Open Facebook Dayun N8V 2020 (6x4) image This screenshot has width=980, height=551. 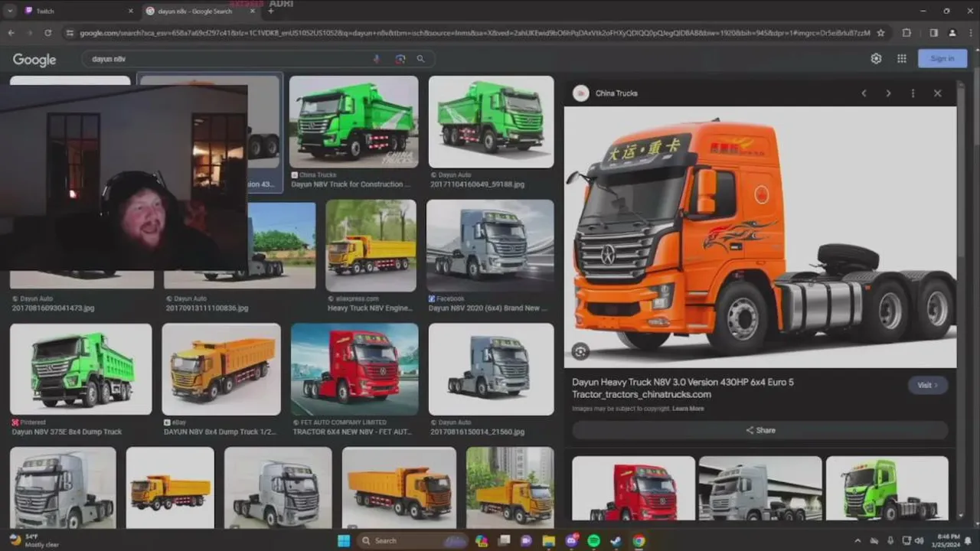(x=490, y=246)
